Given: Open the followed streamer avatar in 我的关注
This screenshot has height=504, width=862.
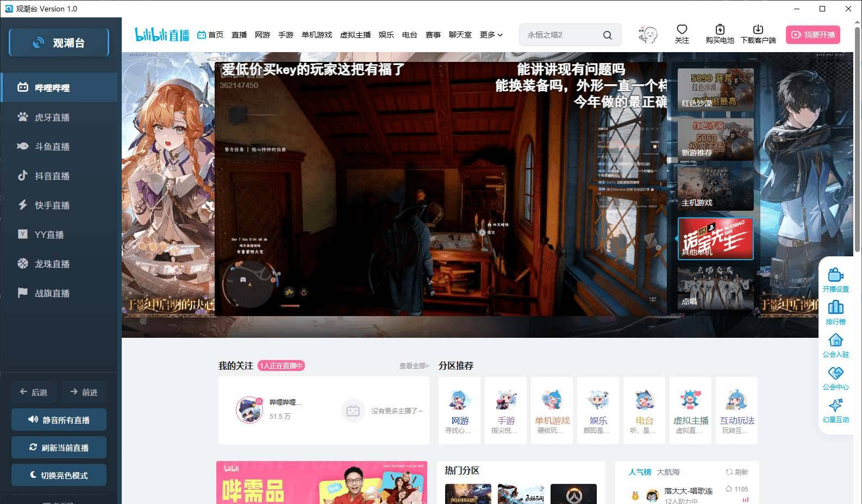Looking at the screenshot, I should [249, 410].
